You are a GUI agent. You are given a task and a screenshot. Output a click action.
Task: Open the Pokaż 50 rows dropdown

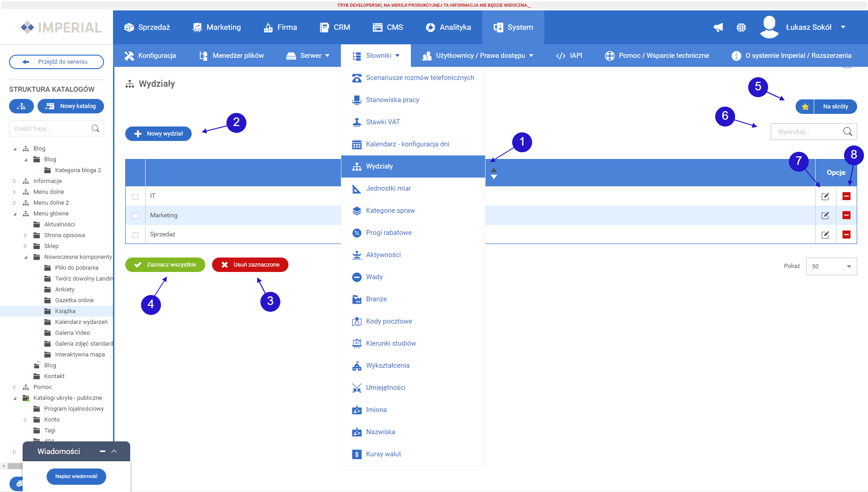(831, 267)
